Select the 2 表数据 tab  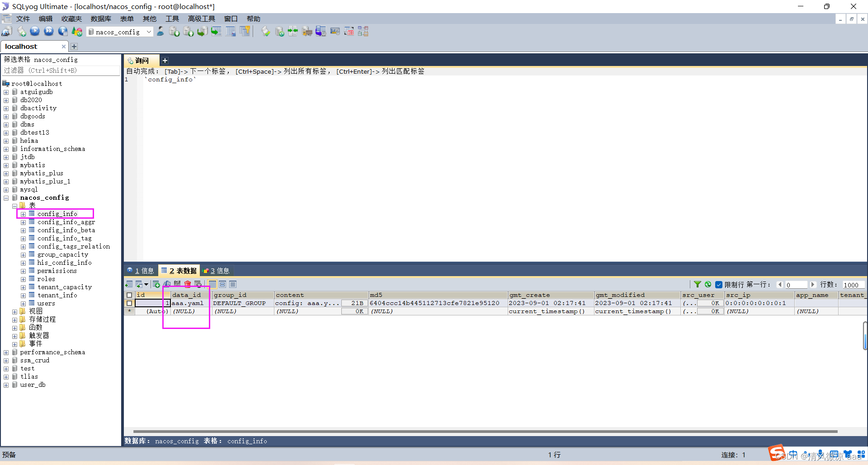point(179,271)
